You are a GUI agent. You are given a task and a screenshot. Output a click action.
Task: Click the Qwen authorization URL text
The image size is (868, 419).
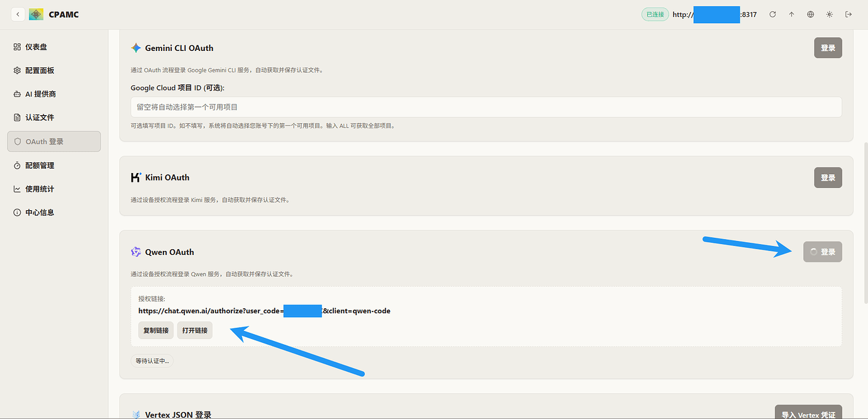pyautogui.click(x=264, y=311)
